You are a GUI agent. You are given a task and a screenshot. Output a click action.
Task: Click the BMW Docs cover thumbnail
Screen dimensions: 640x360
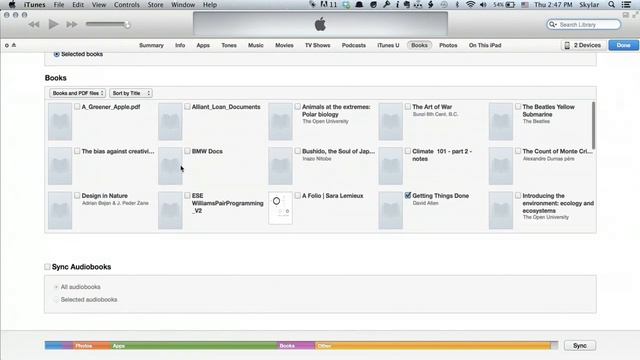(170, 166)
